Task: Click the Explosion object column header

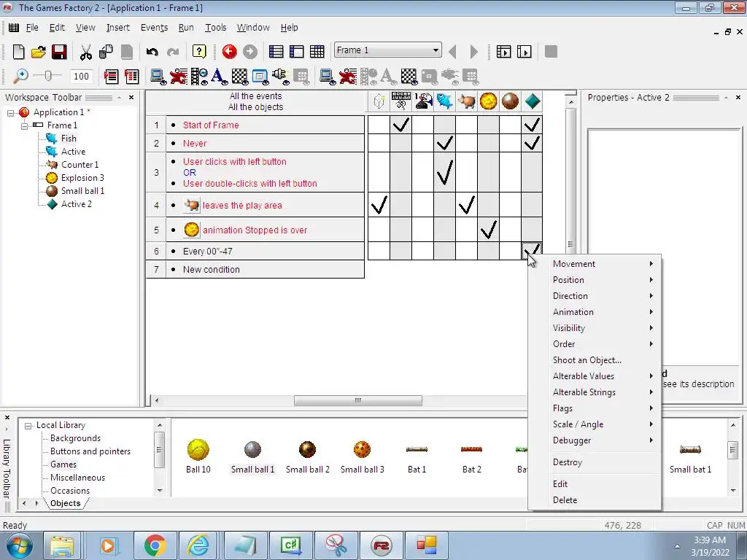Action: pos(488,101)
